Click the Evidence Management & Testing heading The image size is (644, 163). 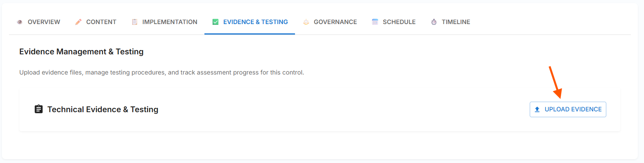[x=81, y=52]
